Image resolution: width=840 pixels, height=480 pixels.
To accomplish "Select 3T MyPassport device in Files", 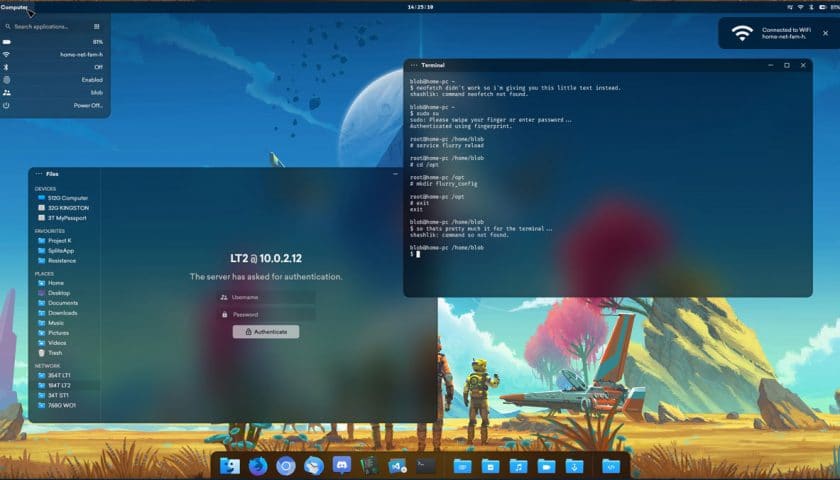I will 64,218.
